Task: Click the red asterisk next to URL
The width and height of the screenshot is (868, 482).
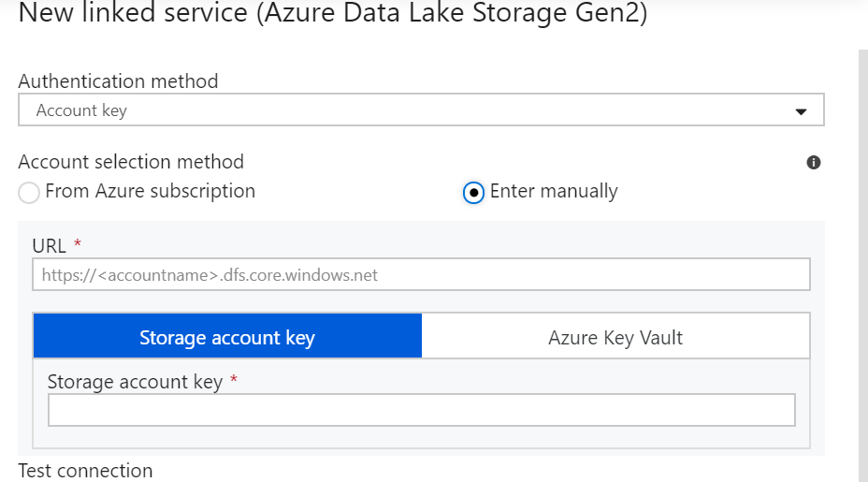Action: coord(78,242)
